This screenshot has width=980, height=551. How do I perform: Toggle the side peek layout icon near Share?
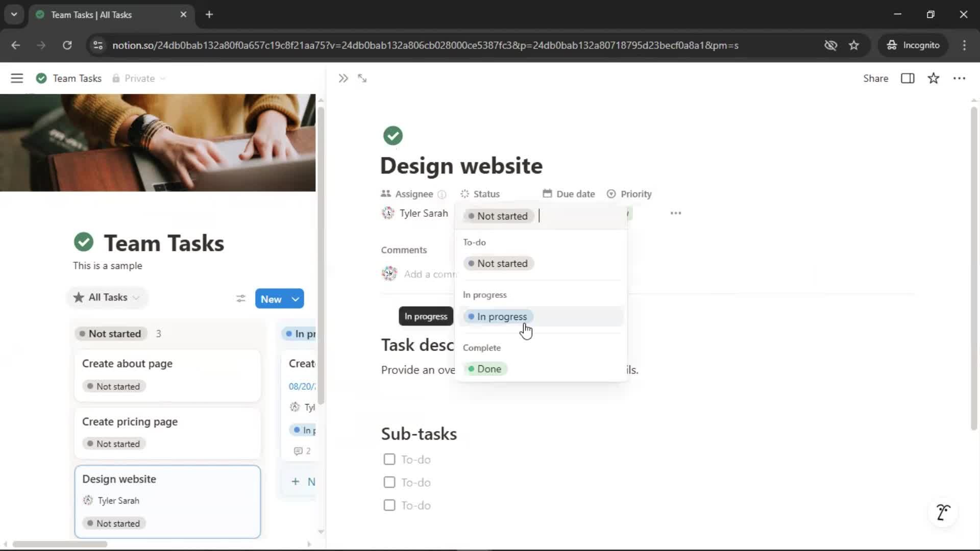pos(908,78)
